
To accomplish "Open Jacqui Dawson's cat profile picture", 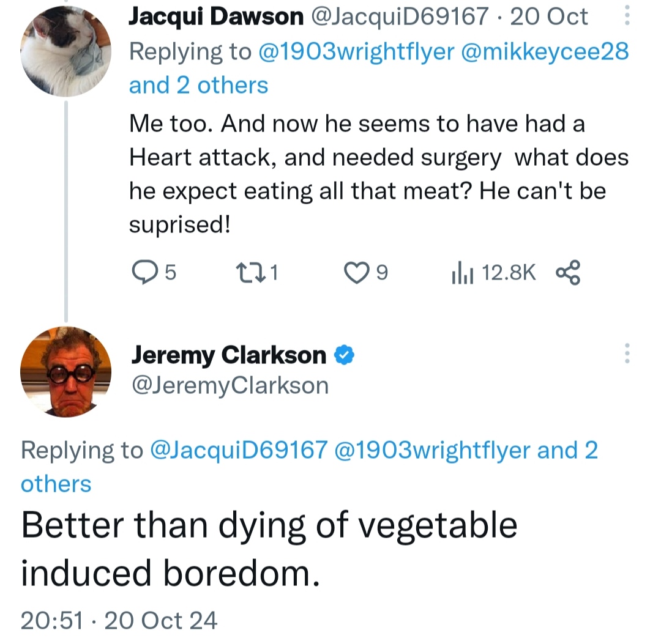I will click(x=66, y=50).
